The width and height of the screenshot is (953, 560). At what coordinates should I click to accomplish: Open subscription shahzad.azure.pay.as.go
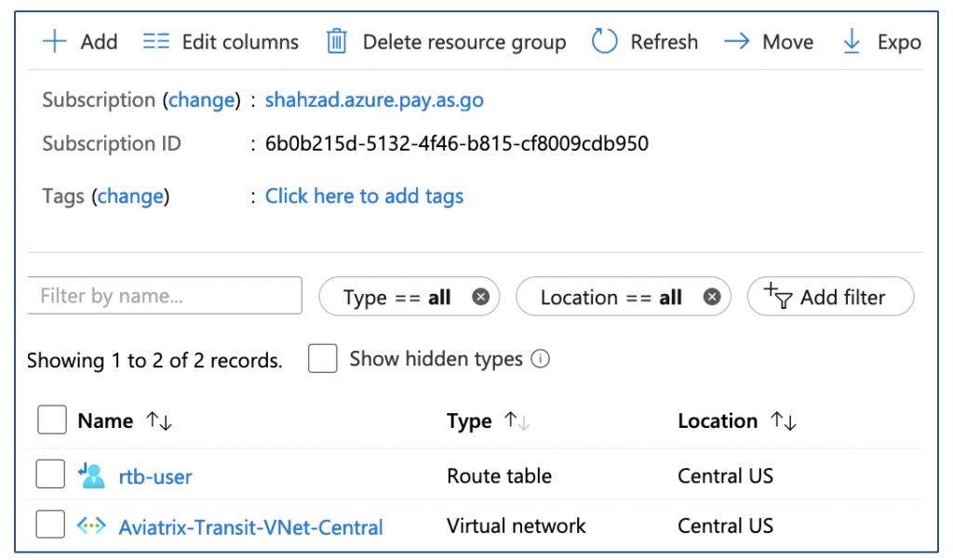click(374, 100)
